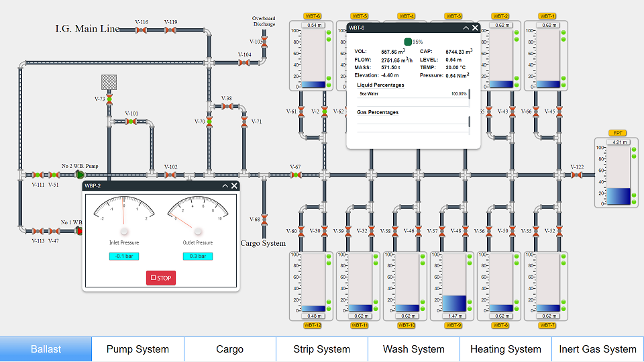Click the hatched sea chest box
The width and height of the screenshot is (644, 362).
109,82
